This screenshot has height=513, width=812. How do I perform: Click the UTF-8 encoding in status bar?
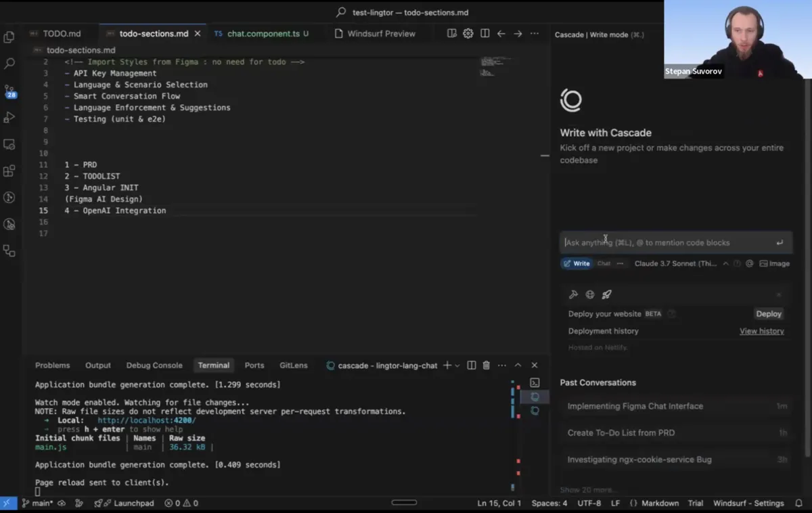coord(589,503)
